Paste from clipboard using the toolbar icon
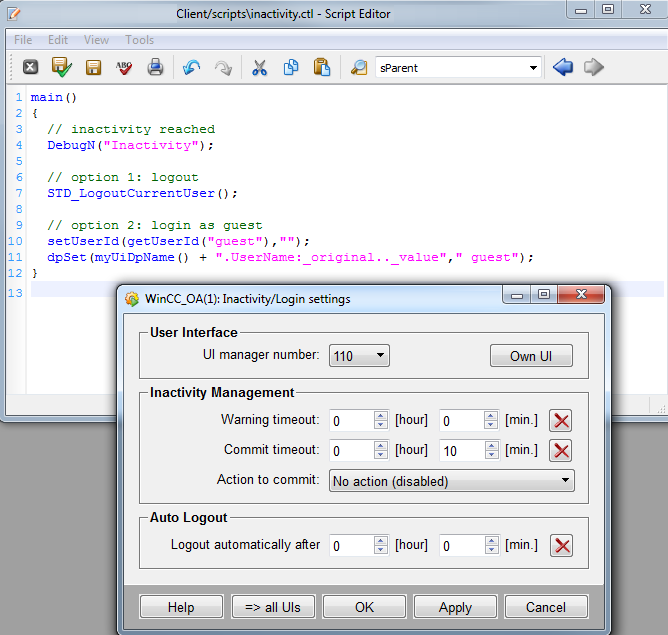 [x=321, y=68]
